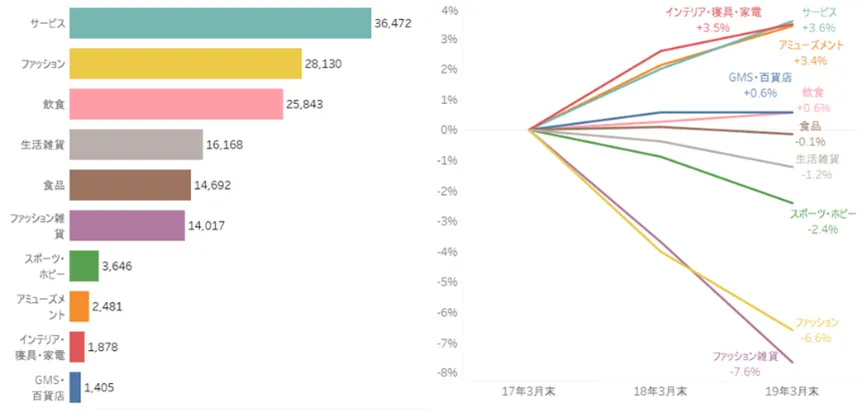Click the brown 食品 bar
The image size is (867, 417).
130,185
